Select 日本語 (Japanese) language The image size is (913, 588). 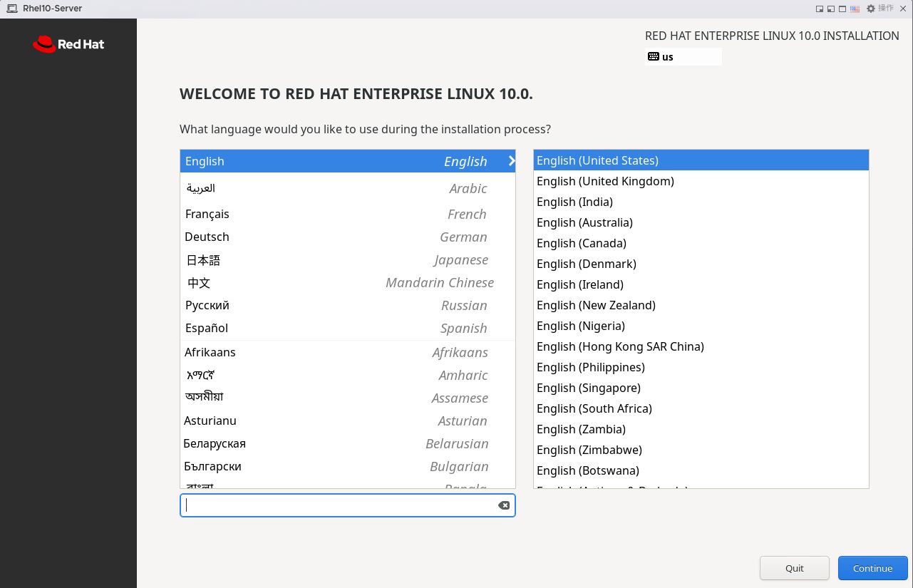(x=203, y=260)
